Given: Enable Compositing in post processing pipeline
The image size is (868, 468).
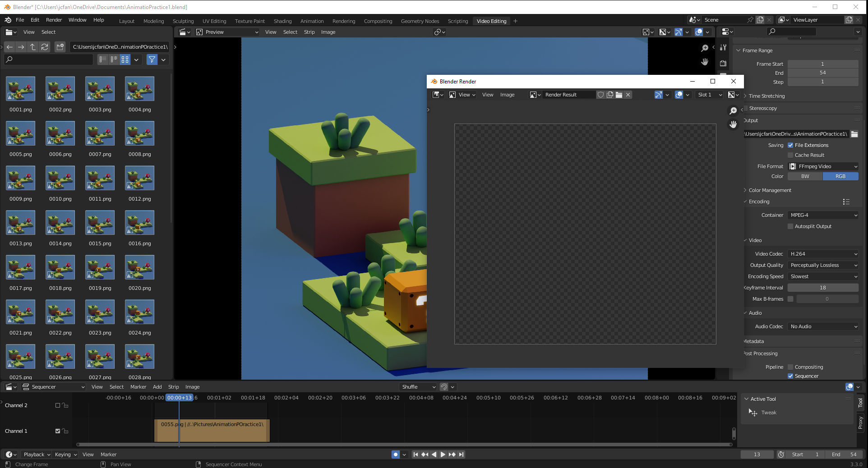Looking at the screenshot, I should click(x=790, y=367).
